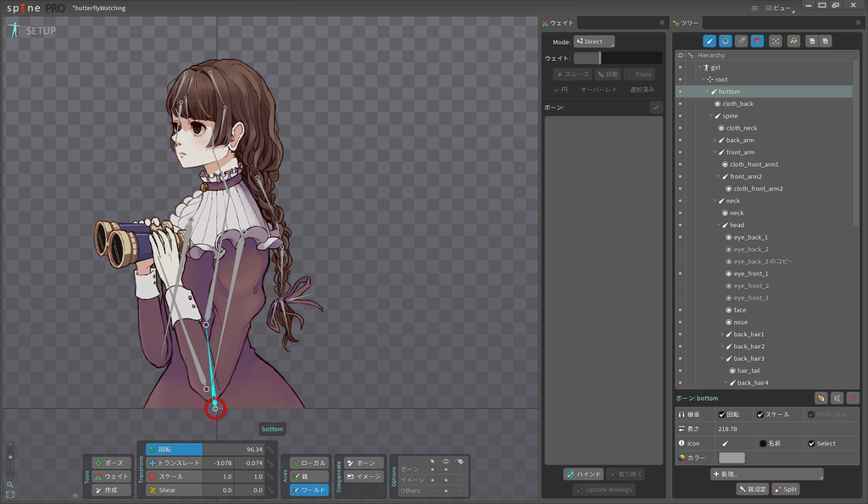Select the ポーズ tool
This screenshot has height=504, width=868.
110,463
